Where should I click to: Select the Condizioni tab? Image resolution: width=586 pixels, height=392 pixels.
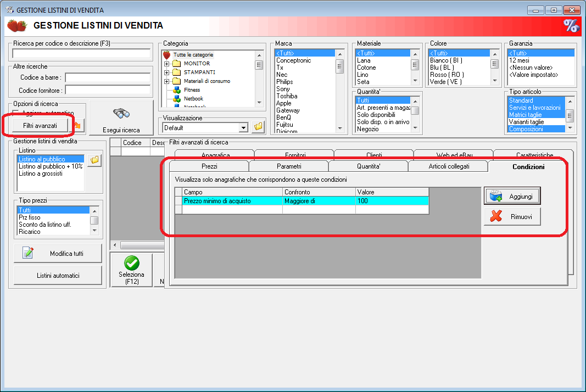click(528, 167)
